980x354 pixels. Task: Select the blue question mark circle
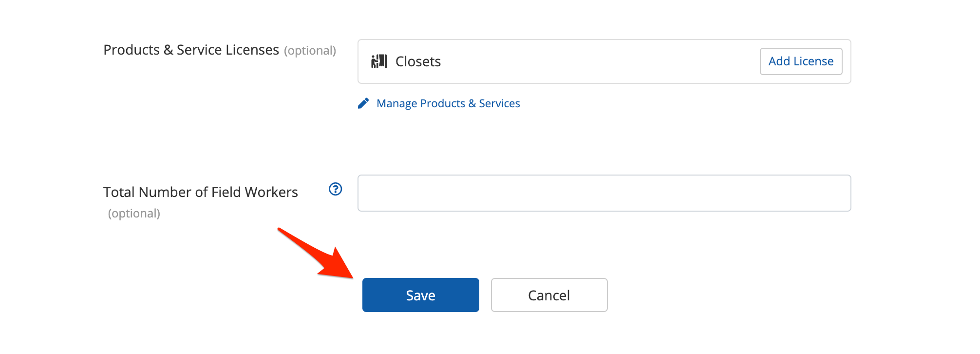tap(336, 189)
